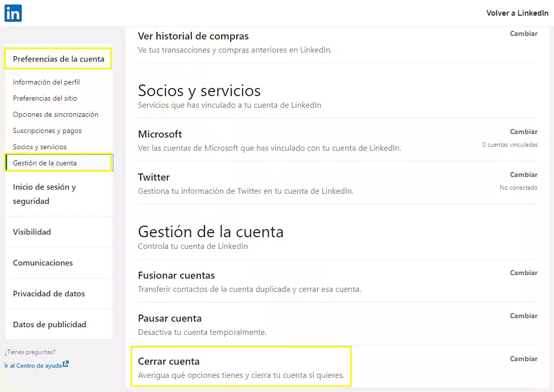554x392 pixels.
Task: Click '¿Tienes preguntas?' text
Action: tap(30, 352)
